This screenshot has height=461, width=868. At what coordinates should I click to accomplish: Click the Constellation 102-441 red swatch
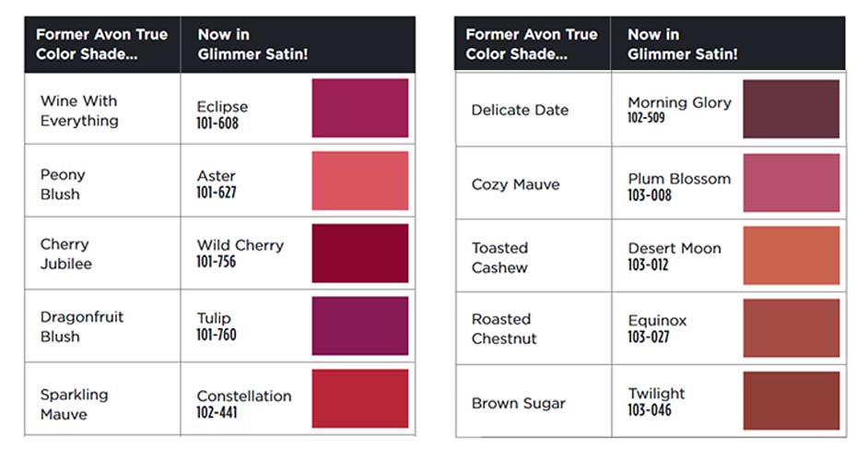[359, 398]
